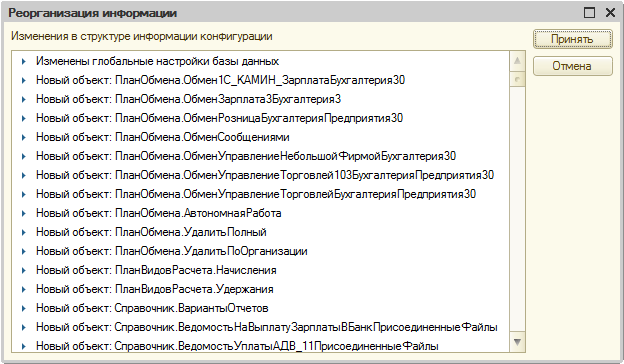
Task: Select text Справочник.ВедомостьНаВыплатуЗарплатыВБанкПрисоединенныеФайлы
Action: pyautogui.click(x=306, y=327)
